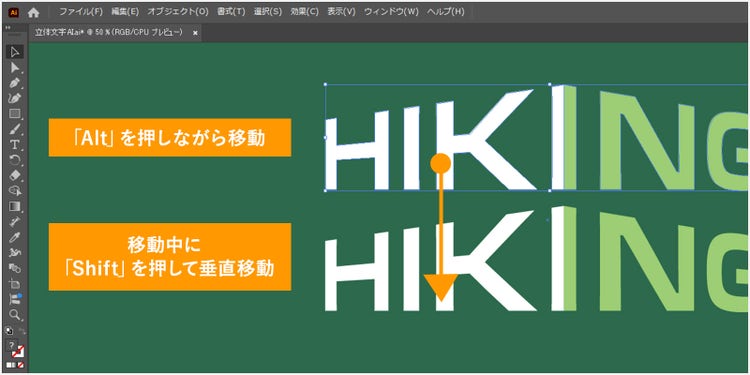Select the Direct Selection tool
The width and height of the screenshot is (750, 375).
pos(15,67)
